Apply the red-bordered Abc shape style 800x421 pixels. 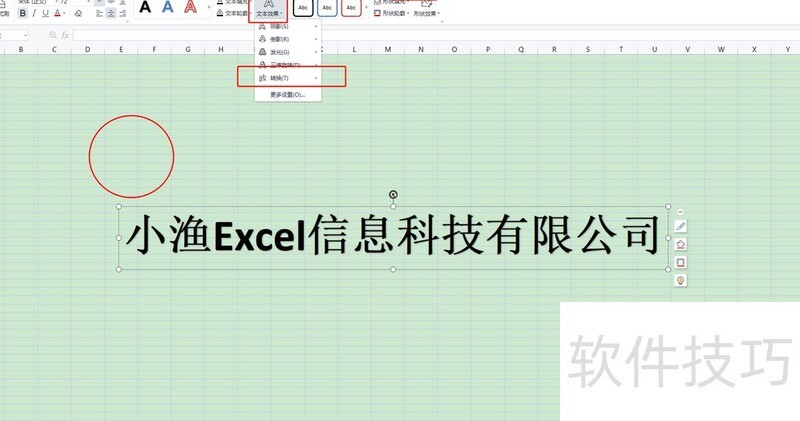point(351,8)
